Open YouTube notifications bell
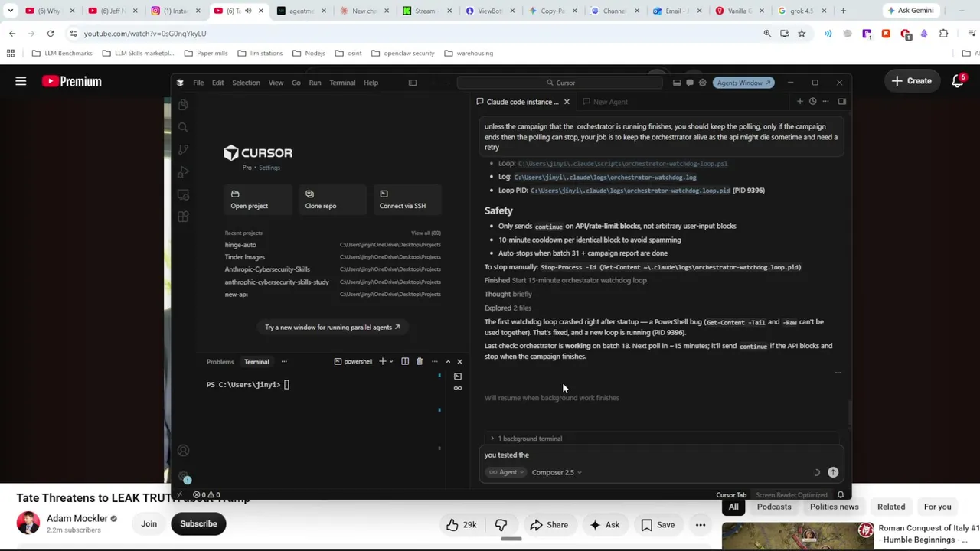This screenshot has height=551, width=980. point(957,81)
